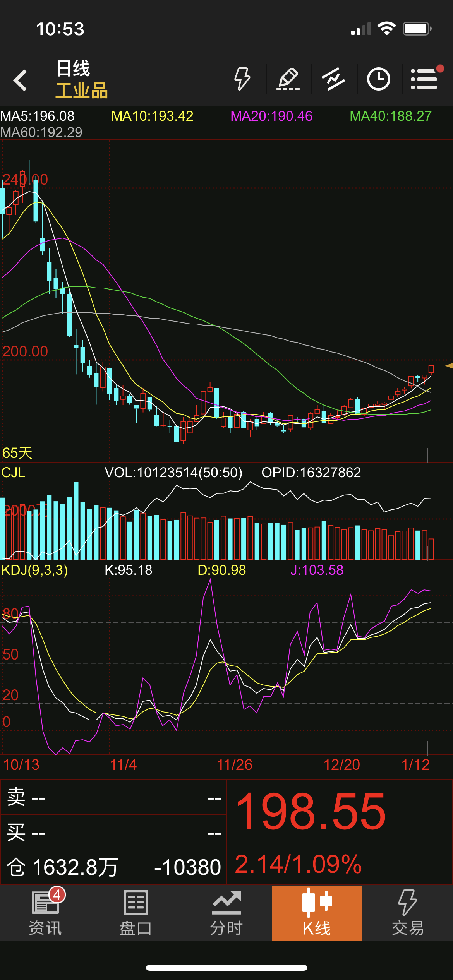
Task: Tap the KDJ(9,3,3) indicator label
Action: click(35, 570)
